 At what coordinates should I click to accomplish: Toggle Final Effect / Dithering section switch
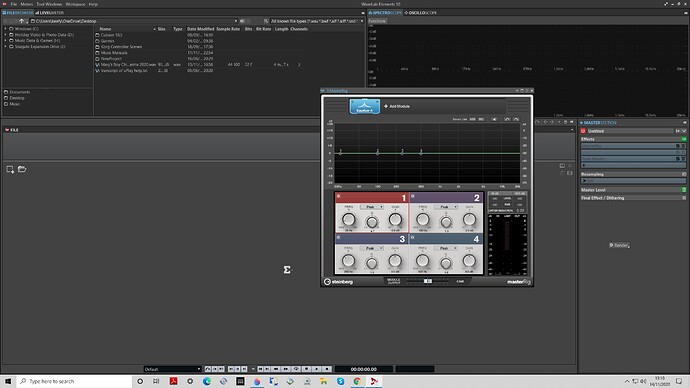684,198
